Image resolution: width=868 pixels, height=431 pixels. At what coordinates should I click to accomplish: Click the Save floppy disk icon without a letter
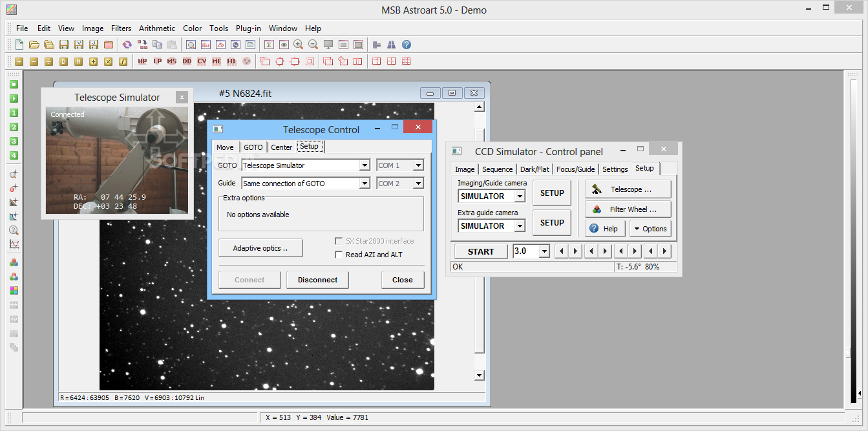pyautogui.click(x=63, y=45)
